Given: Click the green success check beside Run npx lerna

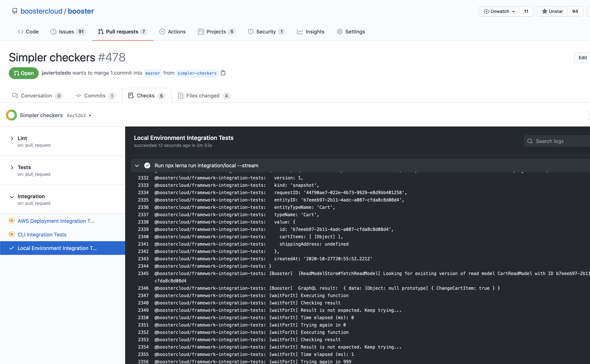Looking at the screenshot, I should [x=147, y=165].
